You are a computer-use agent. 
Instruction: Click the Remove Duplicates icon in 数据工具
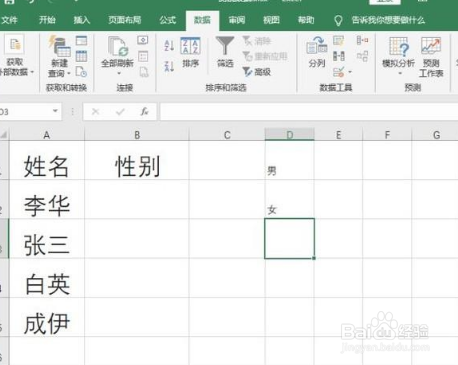(x=338, y=56)
